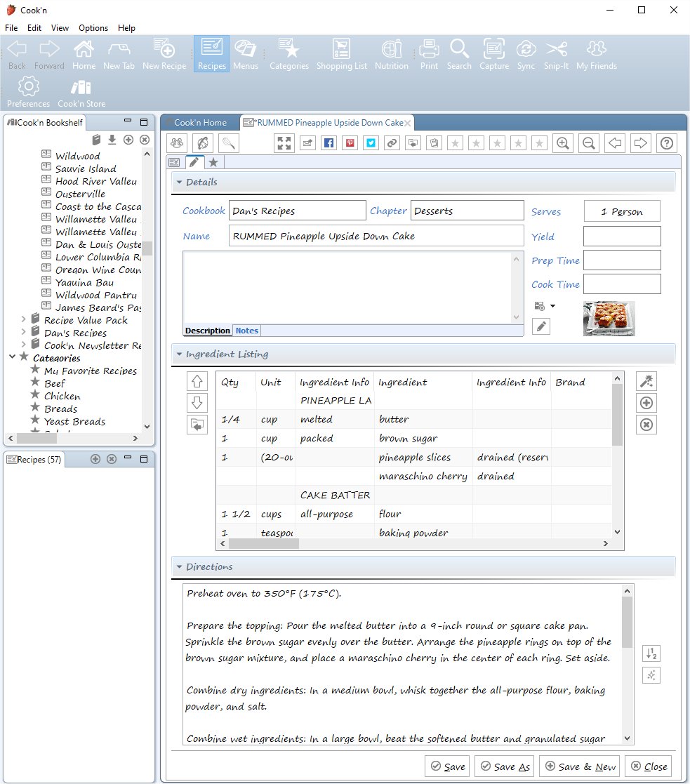
Task: Click the Pinterest share icon
Action: 350,143
